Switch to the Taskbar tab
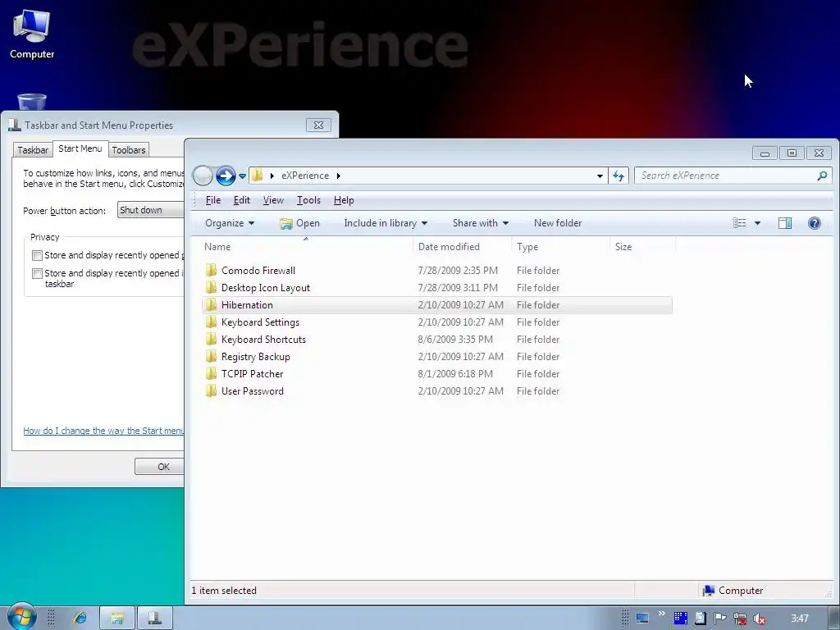The image size is (840, 630). point(33,150)
